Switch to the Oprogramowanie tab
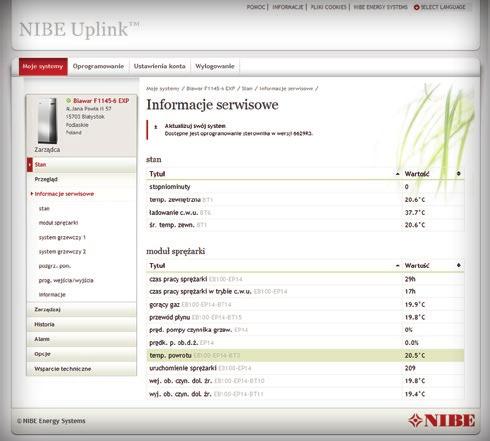The image size is (490, 441). click(98, 66)
